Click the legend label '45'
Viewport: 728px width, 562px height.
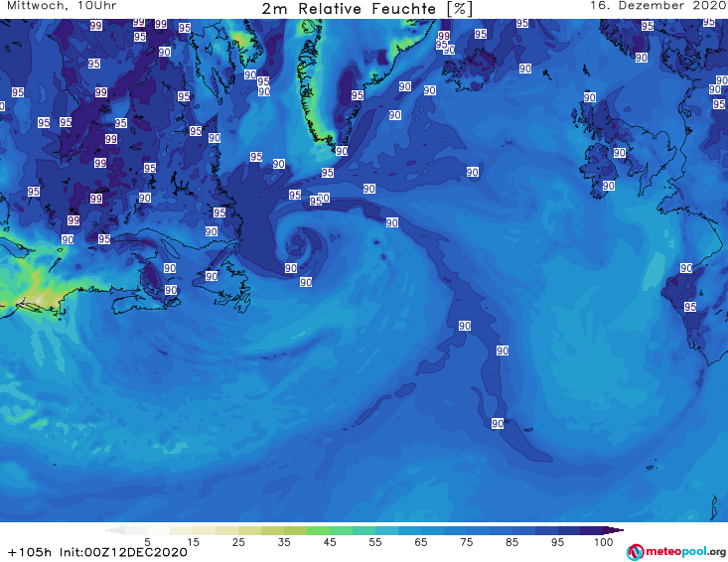pos(330,542)
